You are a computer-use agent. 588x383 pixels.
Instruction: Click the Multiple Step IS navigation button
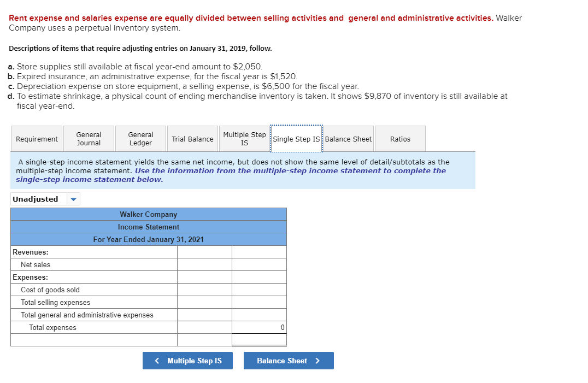pos(187,361)
